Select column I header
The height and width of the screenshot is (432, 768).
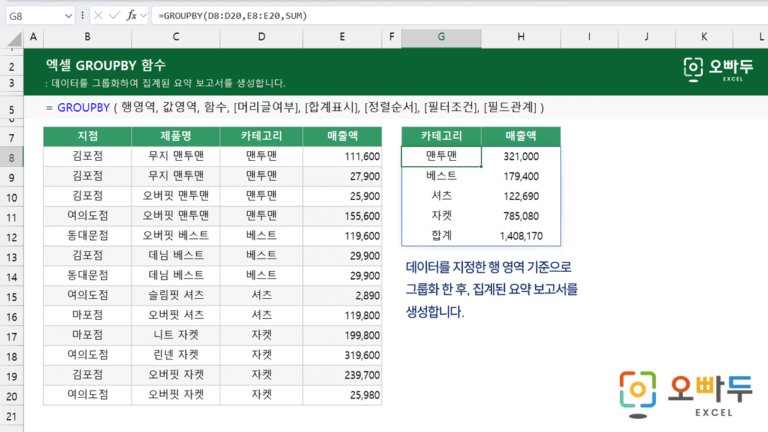pyautogui.click(x=589, y=37)
